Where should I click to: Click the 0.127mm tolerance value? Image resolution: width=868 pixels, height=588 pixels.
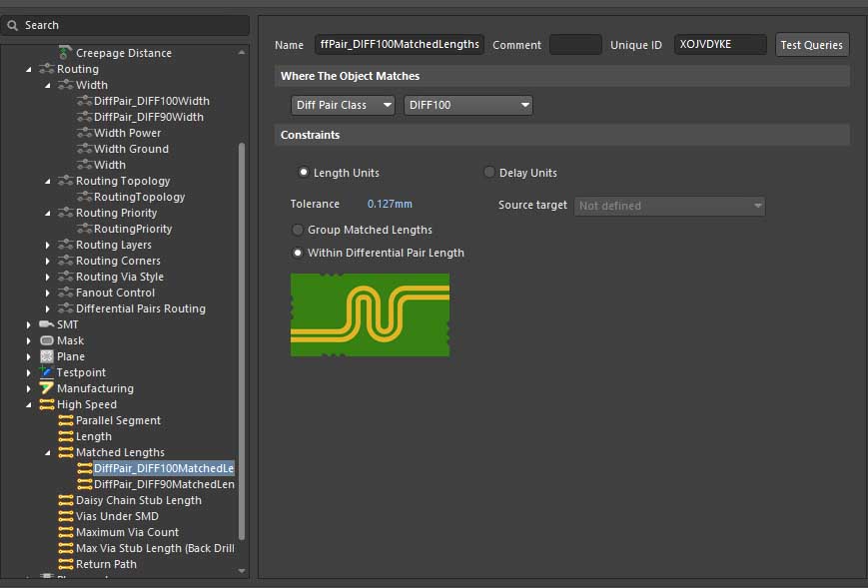390,204
